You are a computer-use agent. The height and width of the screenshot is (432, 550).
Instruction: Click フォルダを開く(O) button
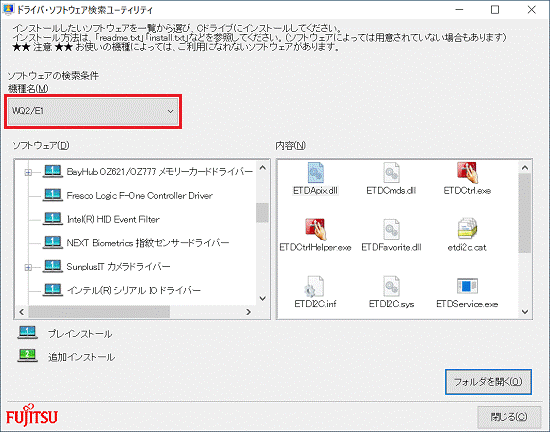(x=488, y=382)
